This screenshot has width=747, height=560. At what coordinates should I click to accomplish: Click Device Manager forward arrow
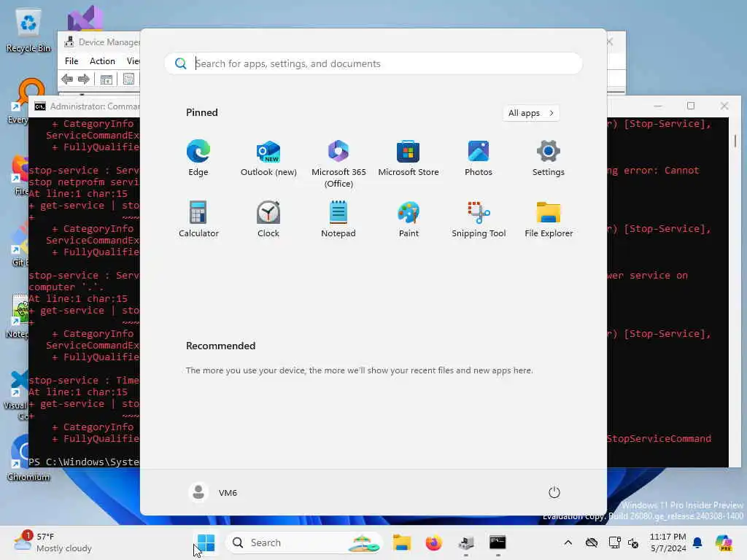83,79
